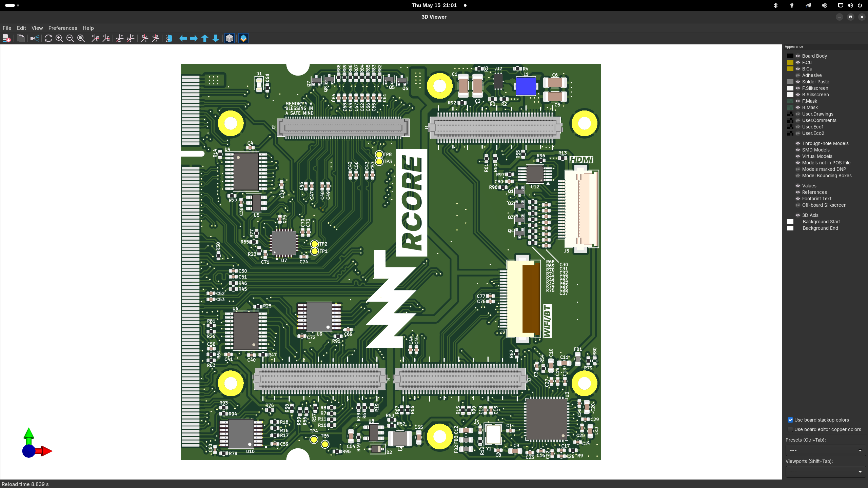
Task: Rotate X clockwise
Action: pos(95,38)
